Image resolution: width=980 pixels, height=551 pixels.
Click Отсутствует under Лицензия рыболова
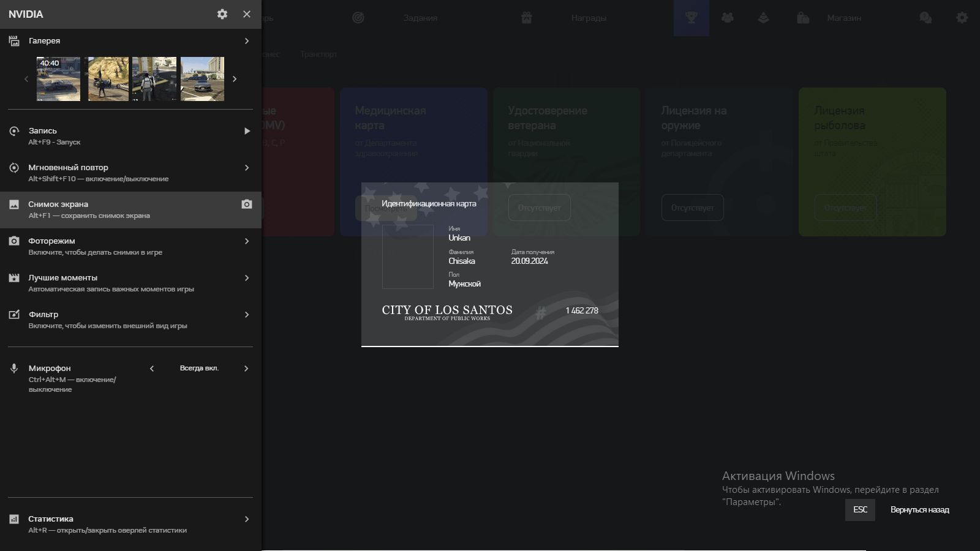coord(845,208)
